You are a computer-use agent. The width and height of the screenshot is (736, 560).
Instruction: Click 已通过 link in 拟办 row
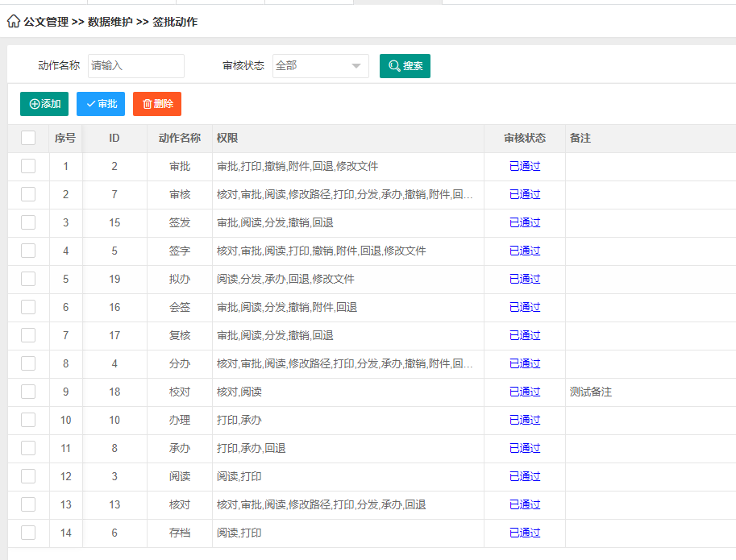tap(525, 279)
